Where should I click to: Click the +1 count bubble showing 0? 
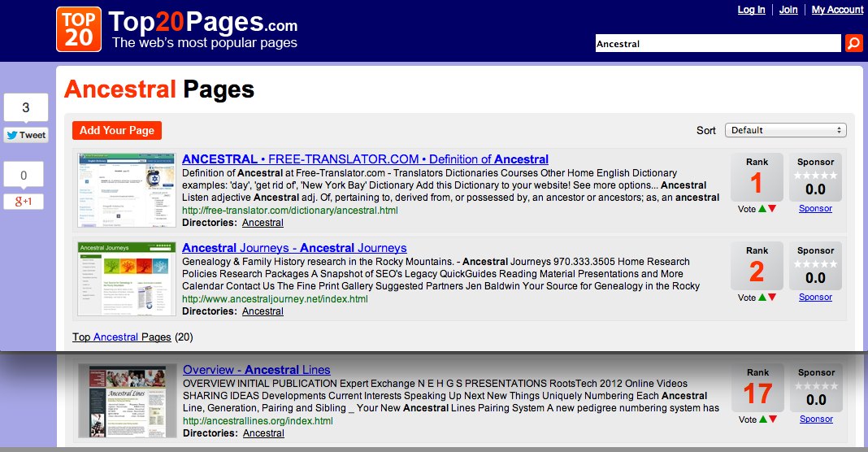tap(24, 176)
